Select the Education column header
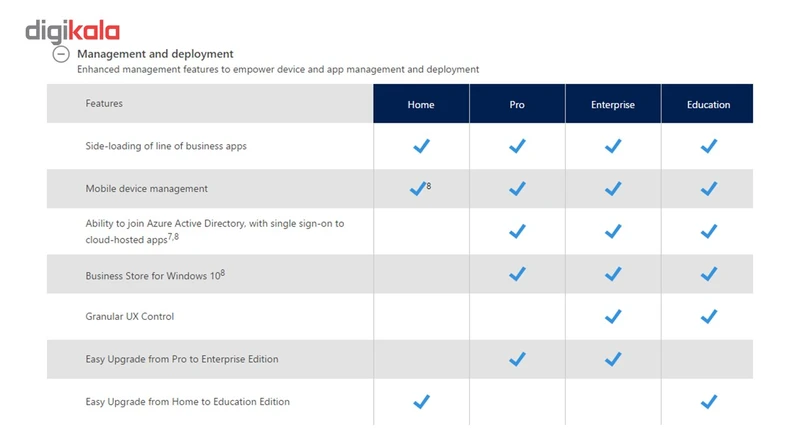The image size is (800, 438). 708,104
